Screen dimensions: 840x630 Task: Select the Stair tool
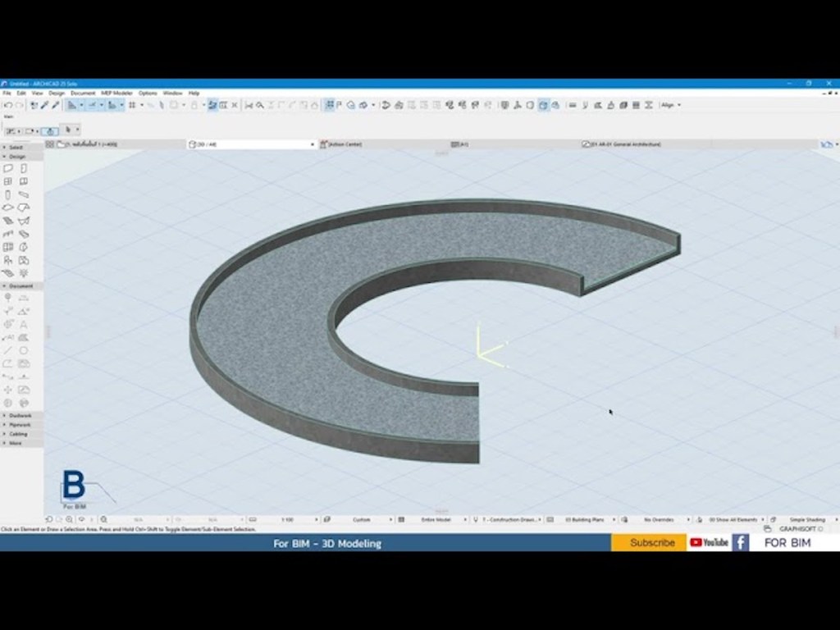(8, 234)
